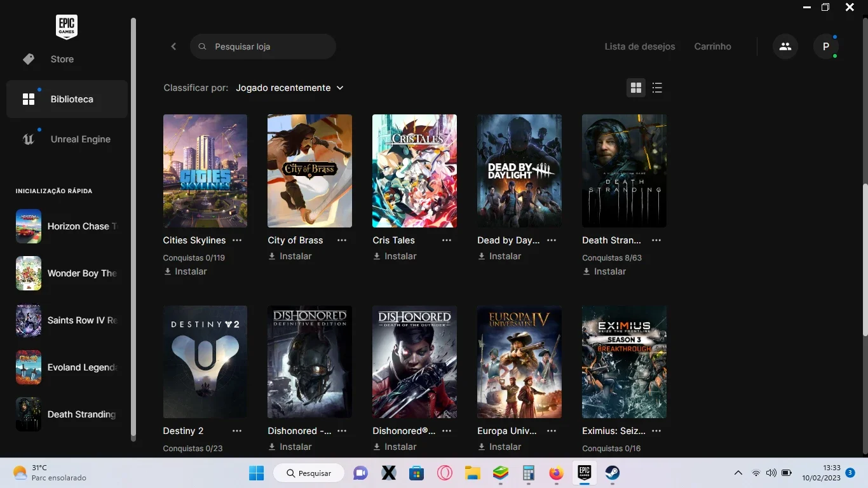The height and width of the screenshot is (488, 868).
Task: Open Dead by Daylight cover thumbnail
Action: [x=519, y=171]
